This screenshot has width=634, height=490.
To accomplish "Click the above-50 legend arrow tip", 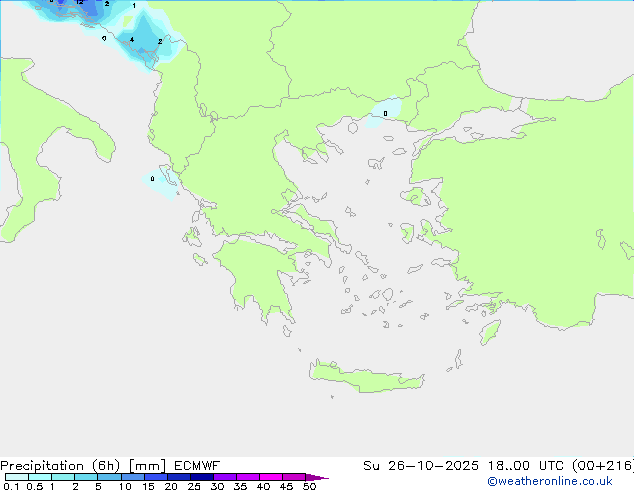I will (x=317, y=477).
